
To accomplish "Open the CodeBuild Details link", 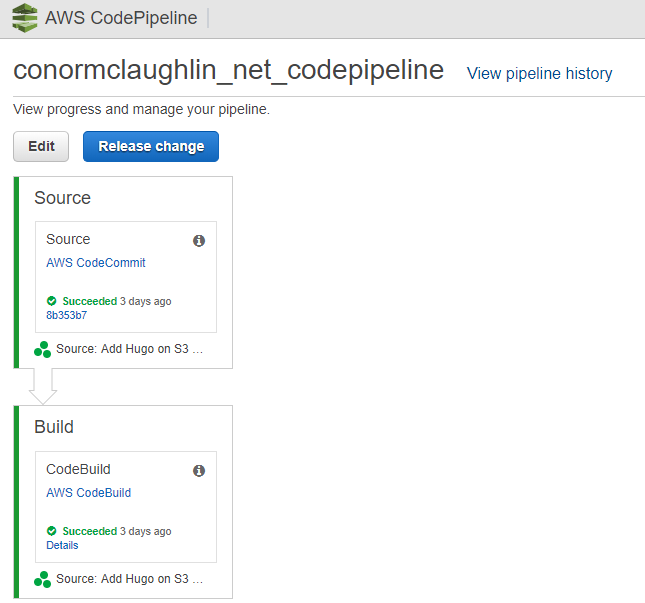I will [62, 545].
